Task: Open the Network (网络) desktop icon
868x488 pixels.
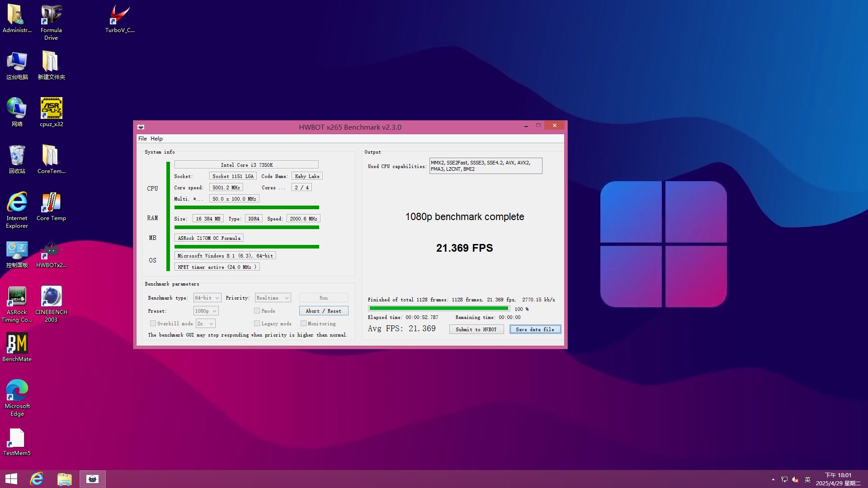Action: pos(17,113)
